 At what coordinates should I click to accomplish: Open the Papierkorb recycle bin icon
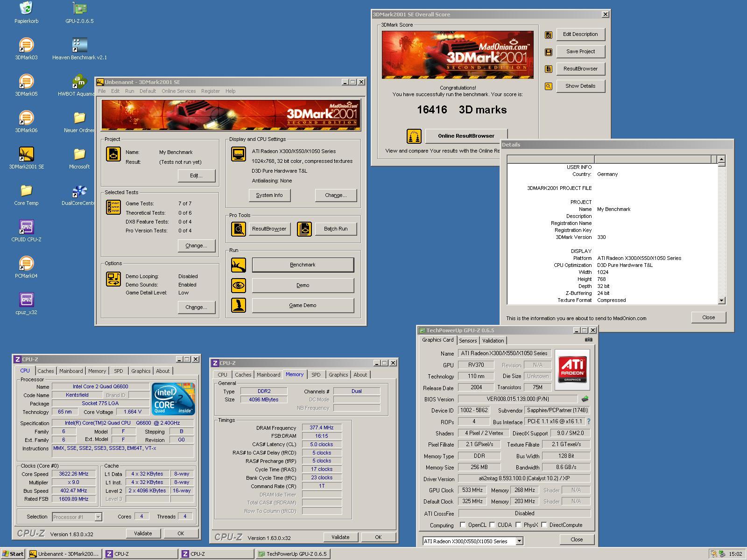click(27, 8)
